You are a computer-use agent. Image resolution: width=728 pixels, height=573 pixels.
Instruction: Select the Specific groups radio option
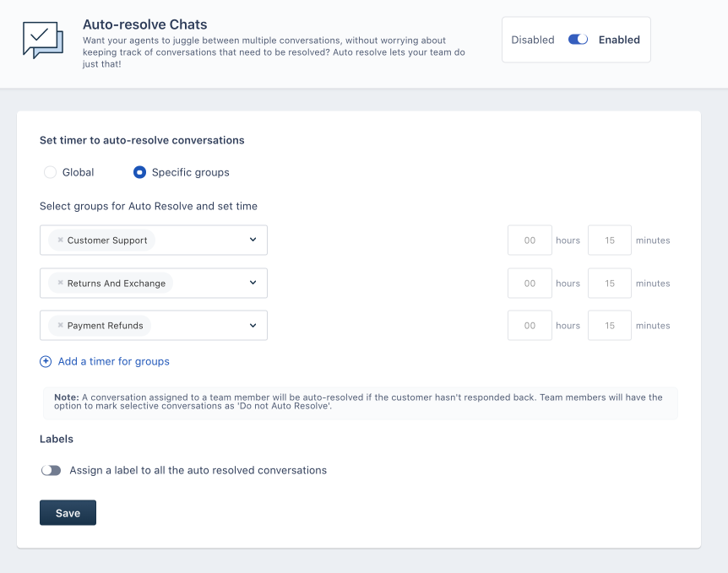(x=140, y=172)
